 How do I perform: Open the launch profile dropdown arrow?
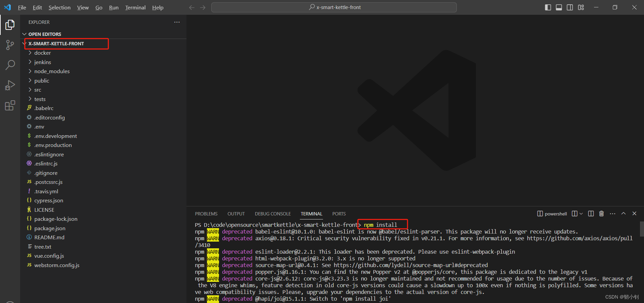pyautogui.click(x=581, y=214)
